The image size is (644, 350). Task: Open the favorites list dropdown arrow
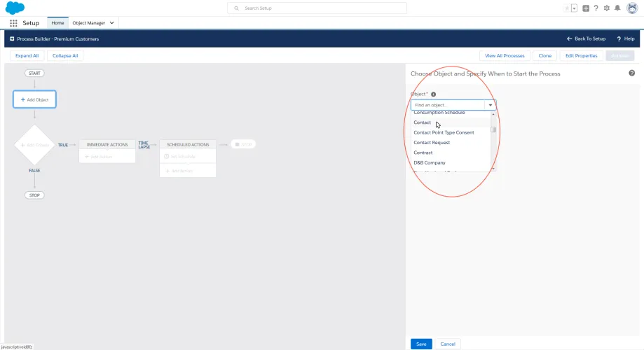(574, 8)
